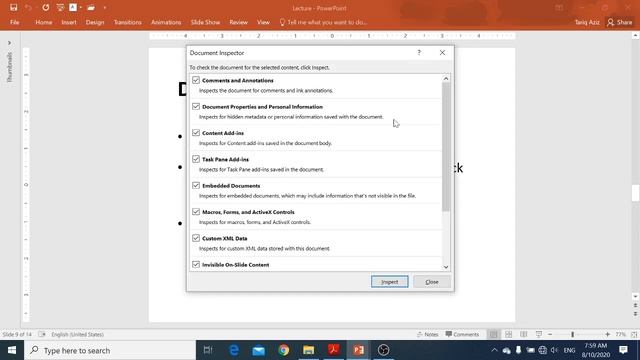The width and height of the screenshot is (640, 360).
Task: Uncheck Document Properties and Personal Information
Action: (x=196, y=107)
